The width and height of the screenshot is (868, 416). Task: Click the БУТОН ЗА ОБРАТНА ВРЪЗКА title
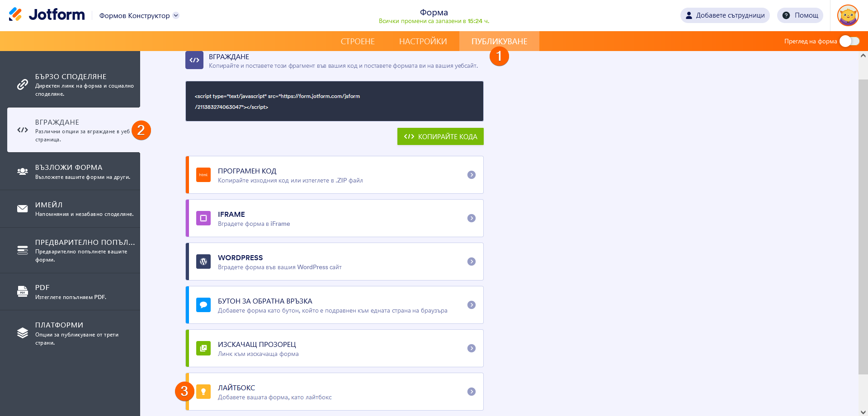[x=265, y=301]
